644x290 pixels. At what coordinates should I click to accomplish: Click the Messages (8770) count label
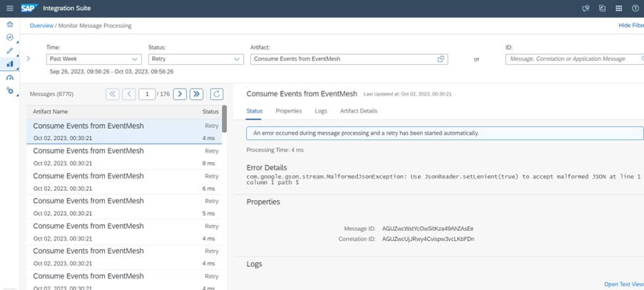coord(51,94)
